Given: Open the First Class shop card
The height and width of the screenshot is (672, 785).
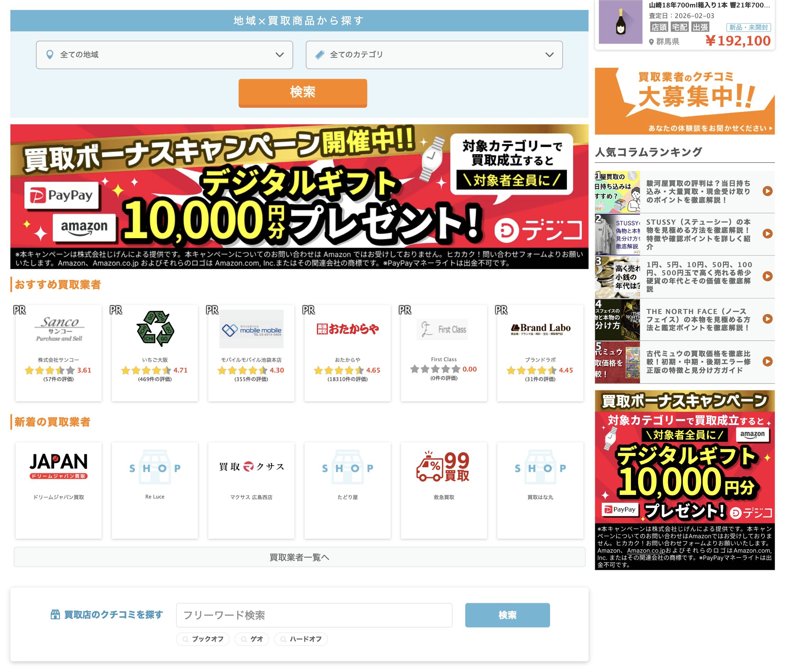Looking at the screenshot, I should click(444, 352).
